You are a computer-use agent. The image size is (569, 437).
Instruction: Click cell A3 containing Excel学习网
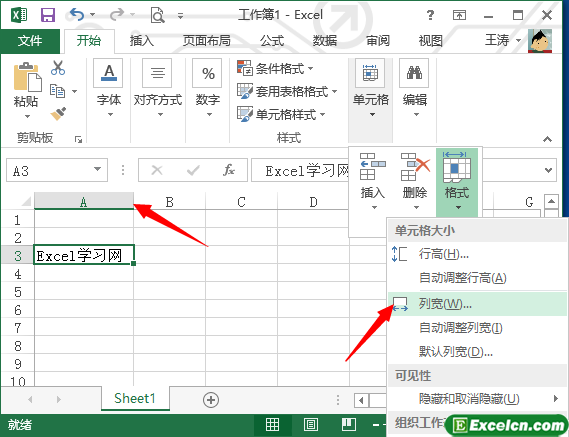click(x=84, y=255)
